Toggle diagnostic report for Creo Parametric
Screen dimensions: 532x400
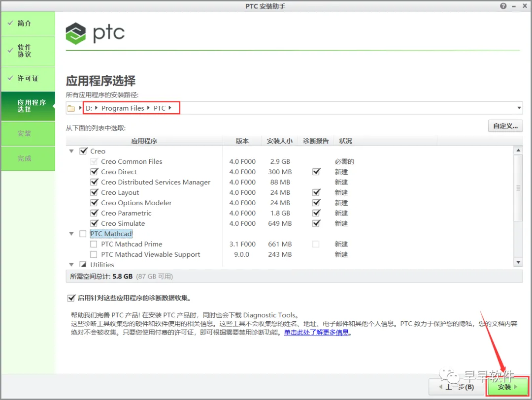316,213
